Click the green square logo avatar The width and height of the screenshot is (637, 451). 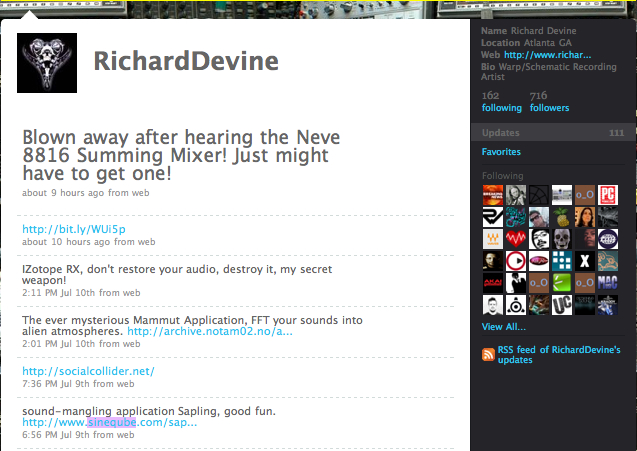[562, 283]
